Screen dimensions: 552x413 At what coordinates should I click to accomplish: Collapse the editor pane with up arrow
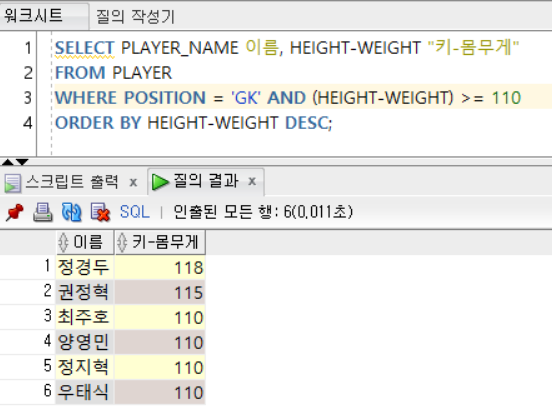(x=7, y=162)
